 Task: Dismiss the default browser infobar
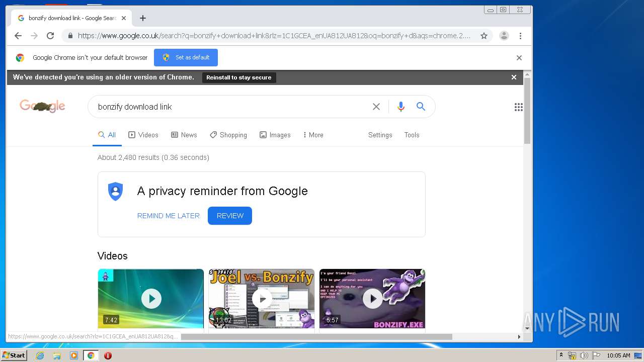519,58
